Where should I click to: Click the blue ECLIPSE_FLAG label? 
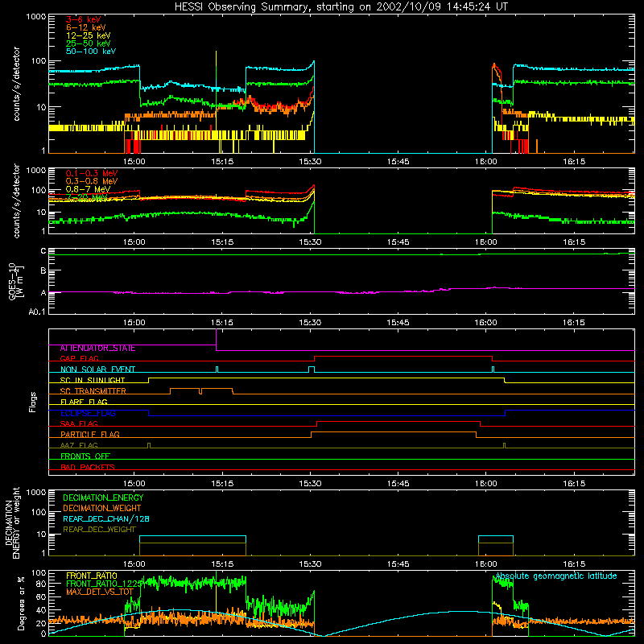[88, 413]
